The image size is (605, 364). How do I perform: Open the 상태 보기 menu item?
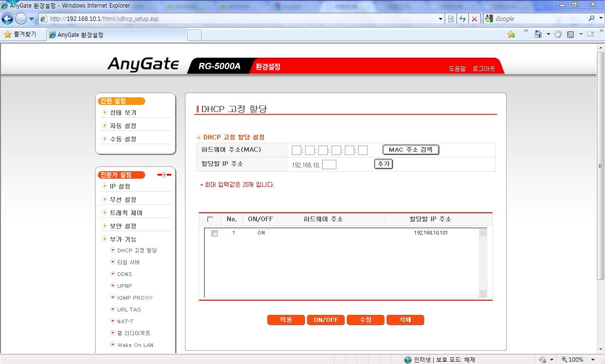123,113
